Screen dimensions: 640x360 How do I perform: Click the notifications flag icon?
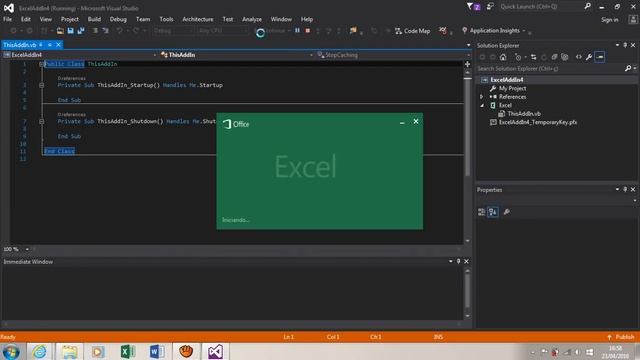[x=473, y=7]
